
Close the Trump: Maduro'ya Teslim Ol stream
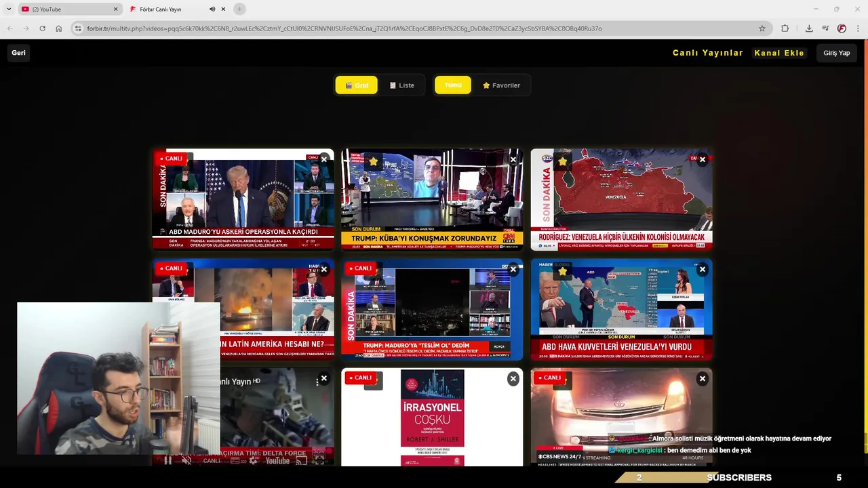[513, 269]
